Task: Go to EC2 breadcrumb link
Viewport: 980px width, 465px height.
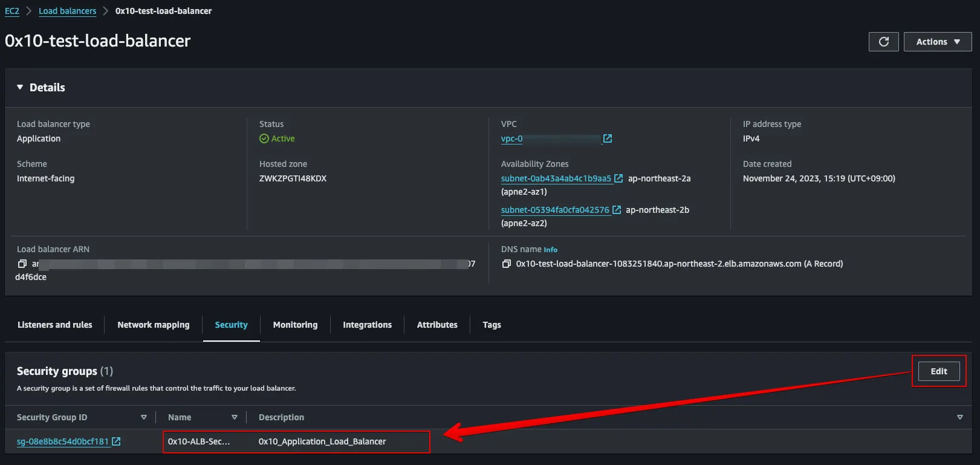Action: click(x=12, y=11)
